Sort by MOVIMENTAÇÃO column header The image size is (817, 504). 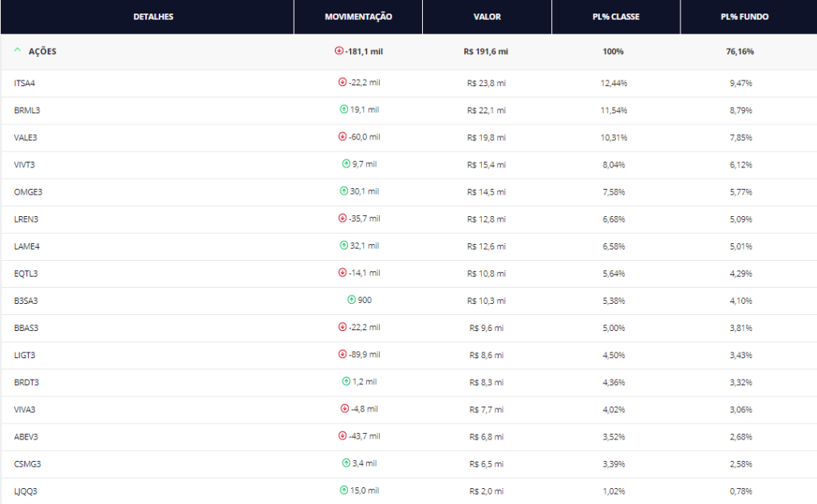(x=358, y=17)
